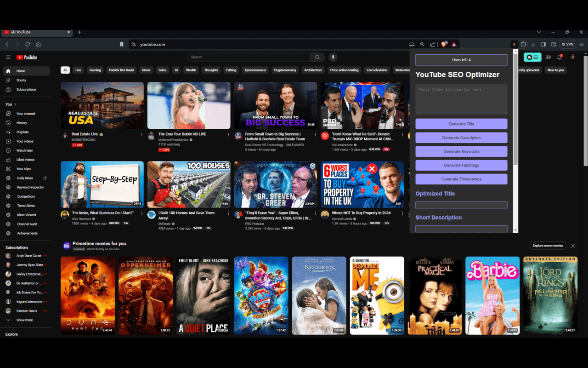Click the Generate Keywords button
Image resolution: width=588 pixels, height=368 pixels.
(461, 151)
